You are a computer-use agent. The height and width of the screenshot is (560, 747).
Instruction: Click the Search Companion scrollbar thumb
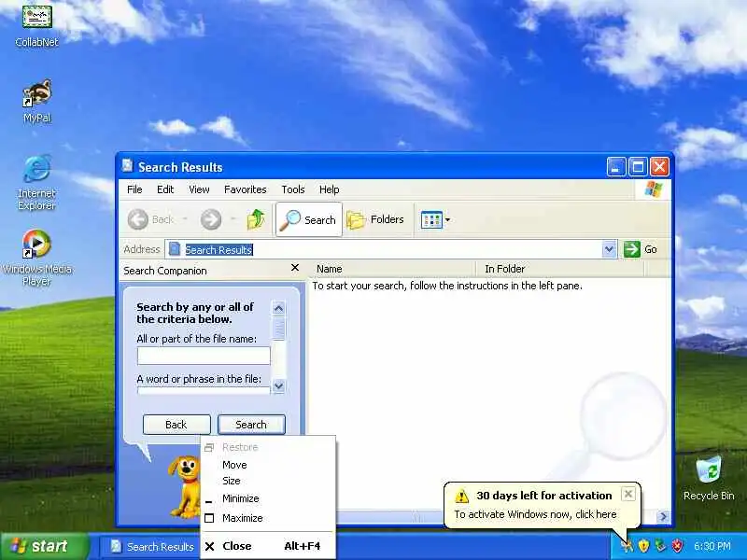tap(278, 329)
